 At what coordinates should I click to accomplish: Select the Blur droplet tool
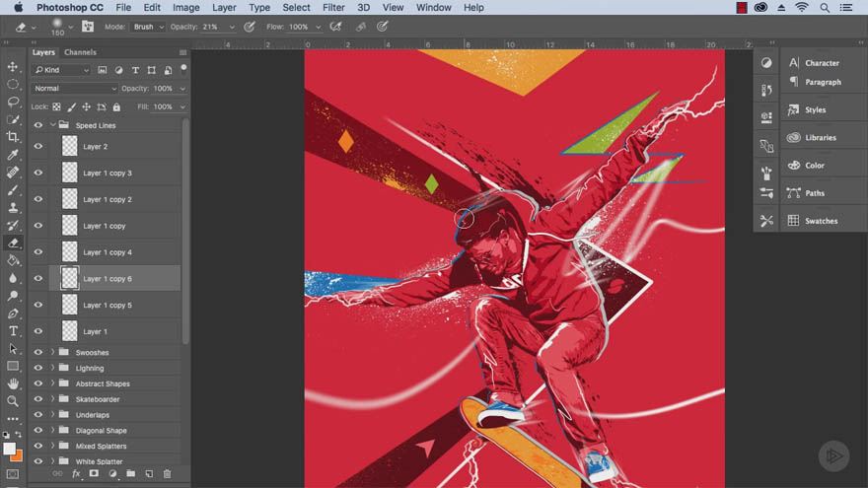click(x=13, y=278)
